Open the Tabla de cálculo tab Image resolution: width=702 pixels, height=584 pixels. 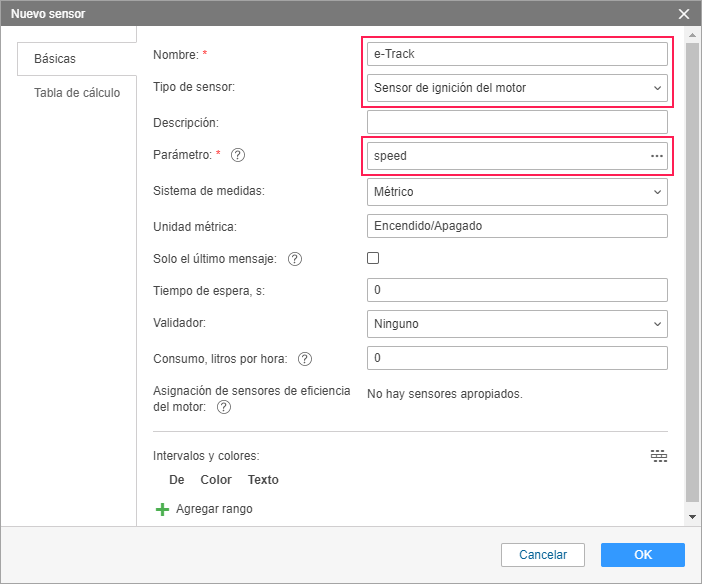[77, 93]
